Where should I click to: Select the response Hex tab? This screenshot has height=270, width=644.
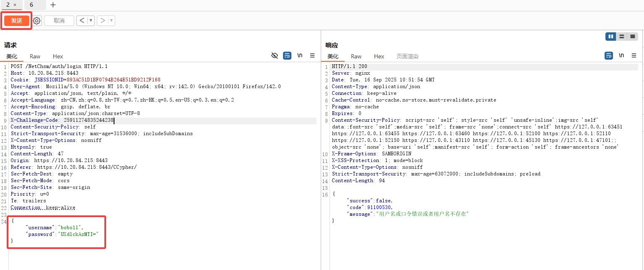coord(379,56)
